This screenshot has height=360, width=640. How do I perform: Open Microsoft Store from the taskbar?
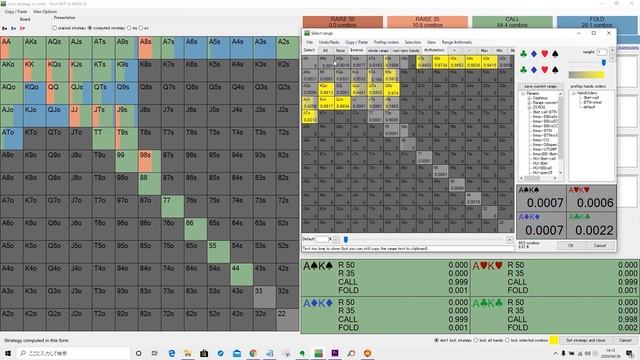point(204,353)
